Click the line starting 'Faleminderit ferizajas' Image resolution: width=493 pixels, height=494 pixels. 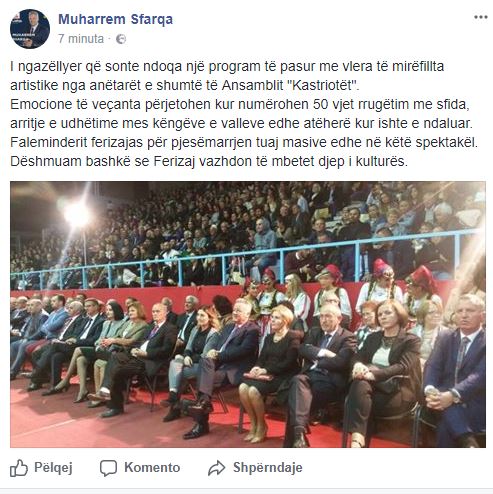click(244, 143)
